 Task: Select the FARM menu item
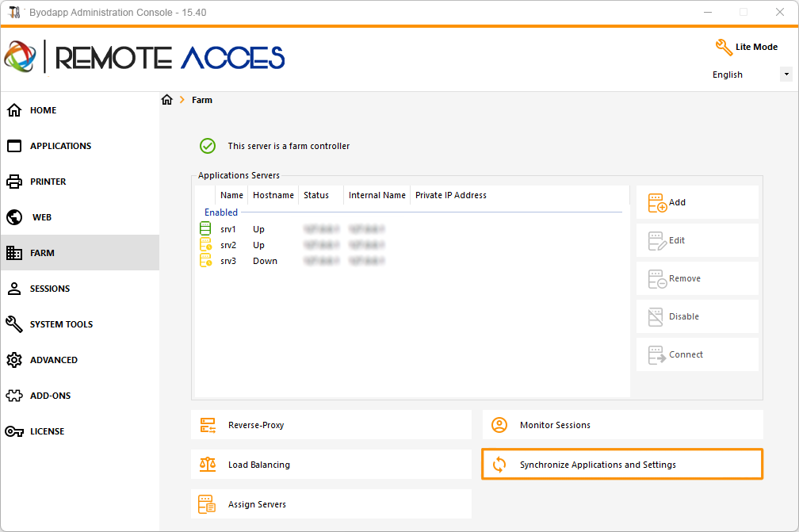click(80, 253)
